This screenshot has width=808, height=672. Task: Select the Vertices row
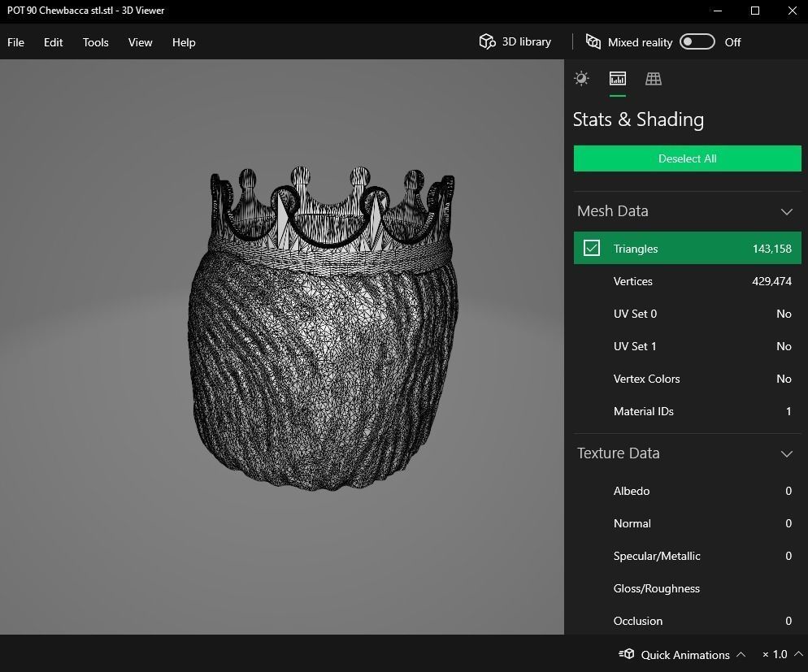point(688,281)
